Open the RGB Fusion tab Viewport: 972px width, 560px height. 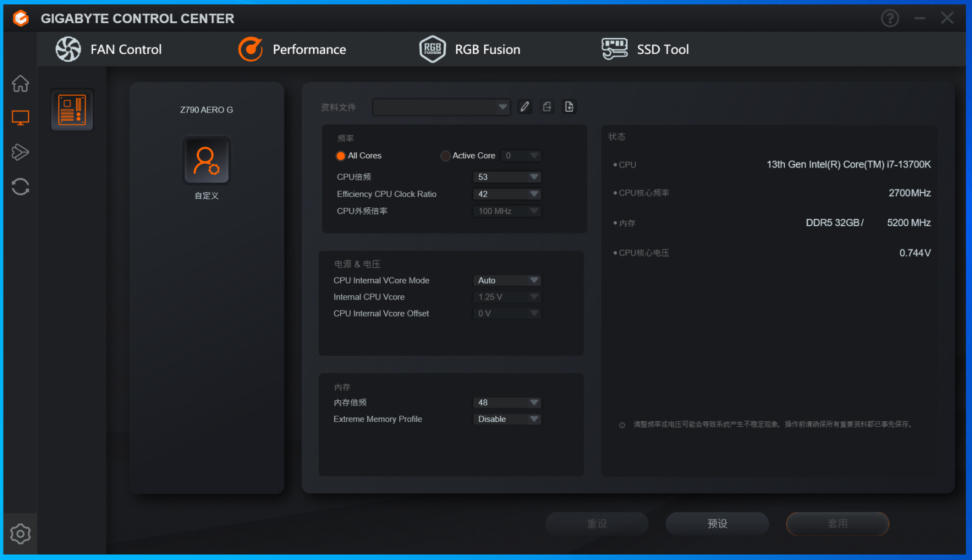point(469,50)
